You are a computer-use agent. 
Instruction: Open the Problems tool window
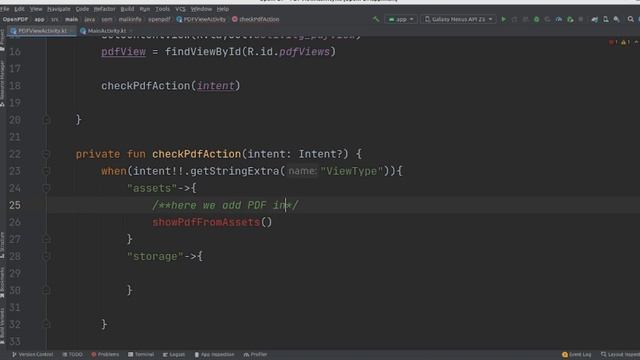click(x=105, y=354)
